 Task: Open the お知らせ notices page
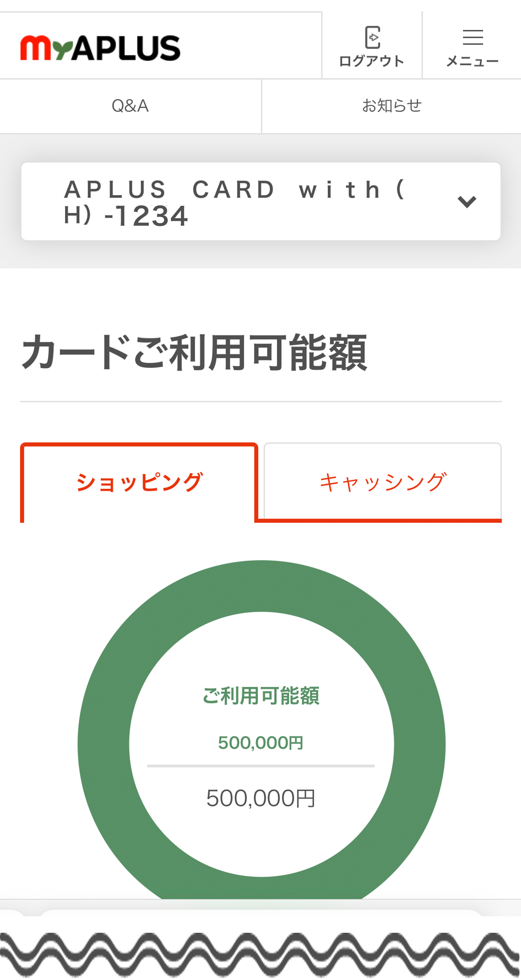click(391, 106)
